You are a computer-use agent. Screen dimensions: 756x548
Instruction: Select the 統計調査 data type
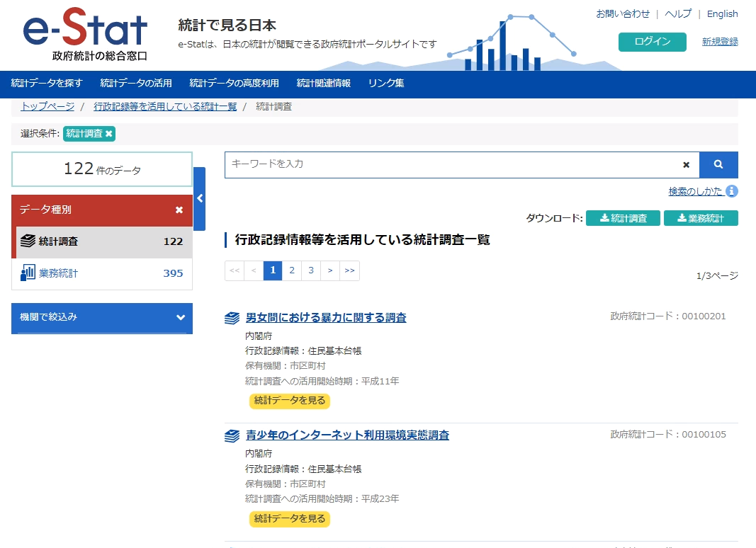coord(59,241)
